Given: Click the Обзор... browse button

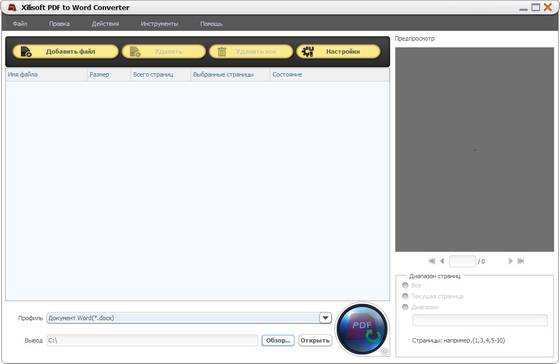Looking at the screenshot, I should (x=278, y=340).
